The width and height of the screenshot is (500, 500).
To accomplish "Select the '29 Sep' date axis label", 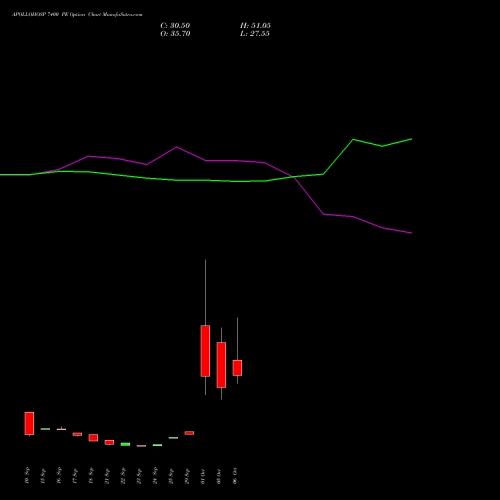I will 187,476.
